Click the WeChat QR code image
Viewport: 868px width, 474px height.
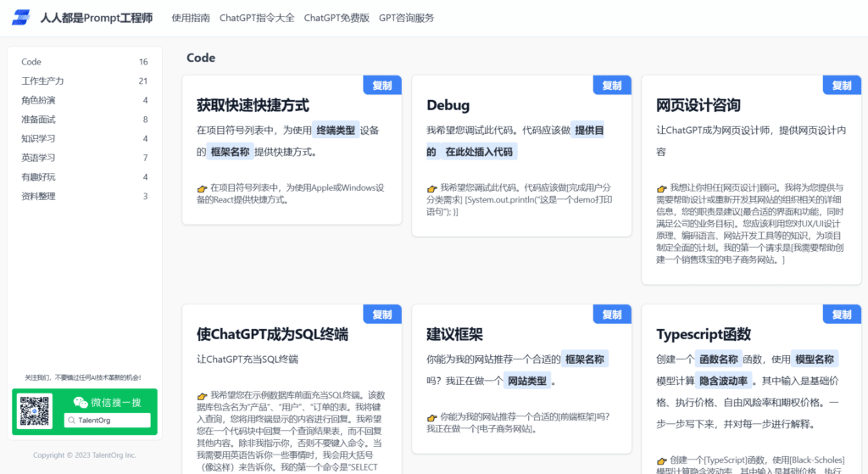[x=36, y=412]
